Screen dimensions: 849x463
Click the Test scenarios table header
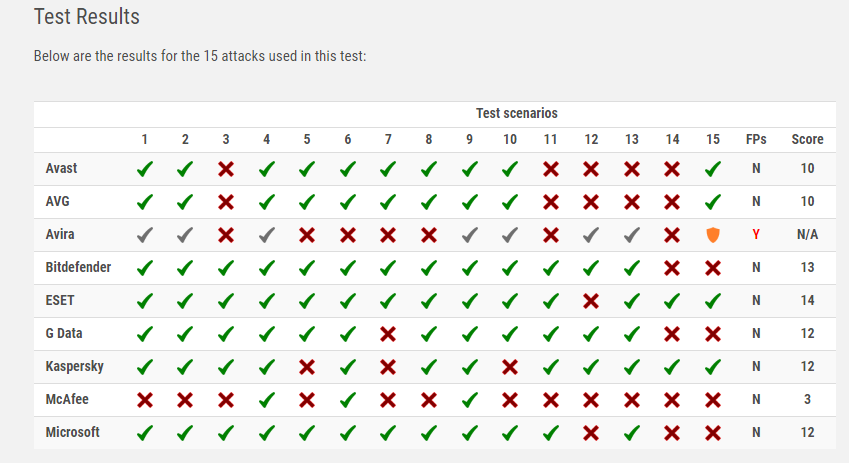[516, 113]
